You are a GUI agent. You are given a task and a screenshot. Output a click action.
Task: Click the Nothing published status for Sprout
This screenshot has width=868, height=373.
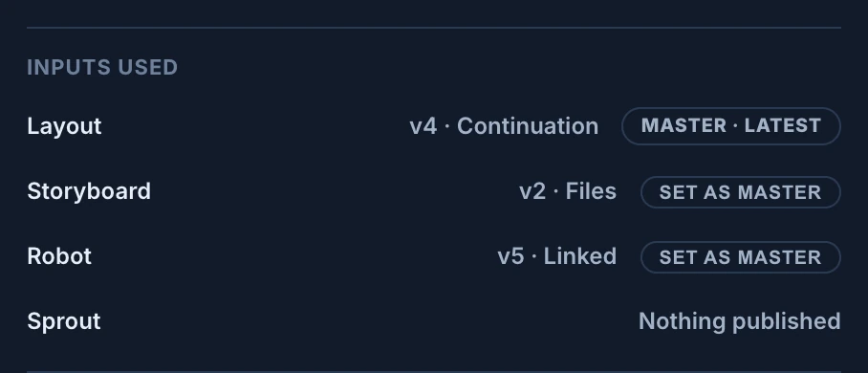[x=740, y=321]
